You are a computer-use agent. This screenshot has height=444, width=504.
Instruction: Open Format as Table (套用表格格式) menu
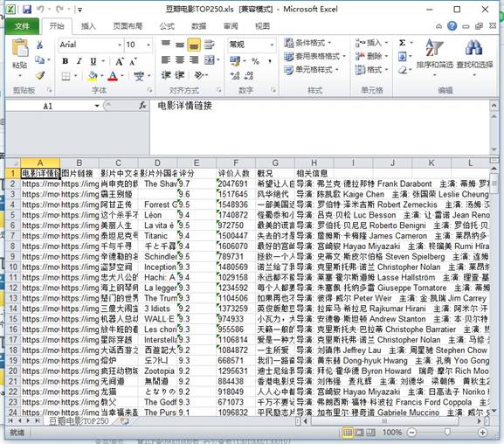click(x=314, y=56)
